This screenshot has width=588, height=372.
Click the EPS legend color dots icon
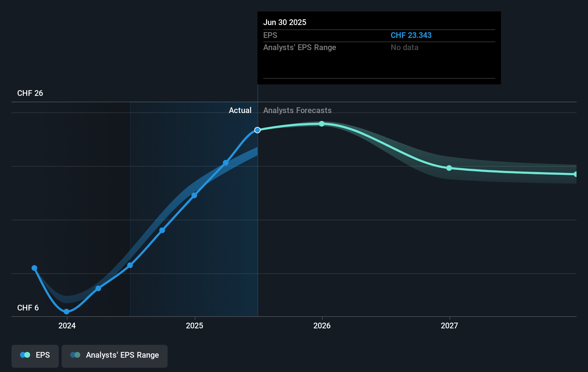(x=25, y=355)
